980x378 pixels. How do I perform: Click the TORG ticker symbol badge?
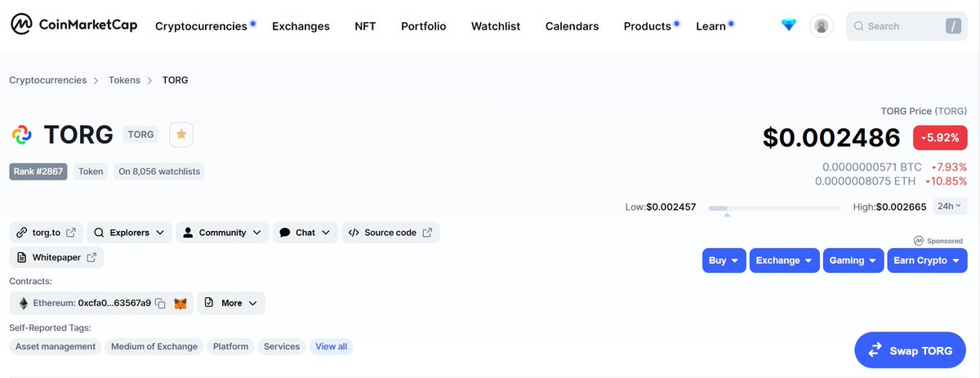click(x=141, y=135)
